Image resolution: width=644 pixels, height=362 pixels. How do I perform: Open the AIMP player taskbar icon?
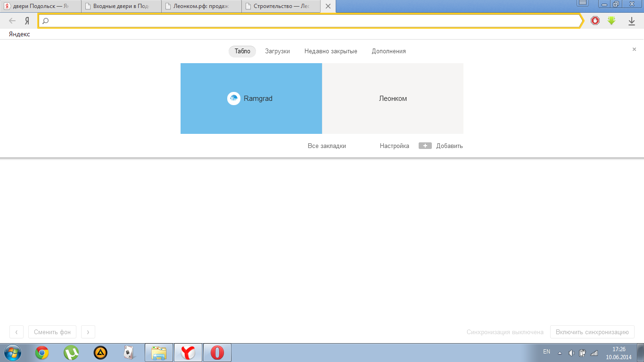100,353
